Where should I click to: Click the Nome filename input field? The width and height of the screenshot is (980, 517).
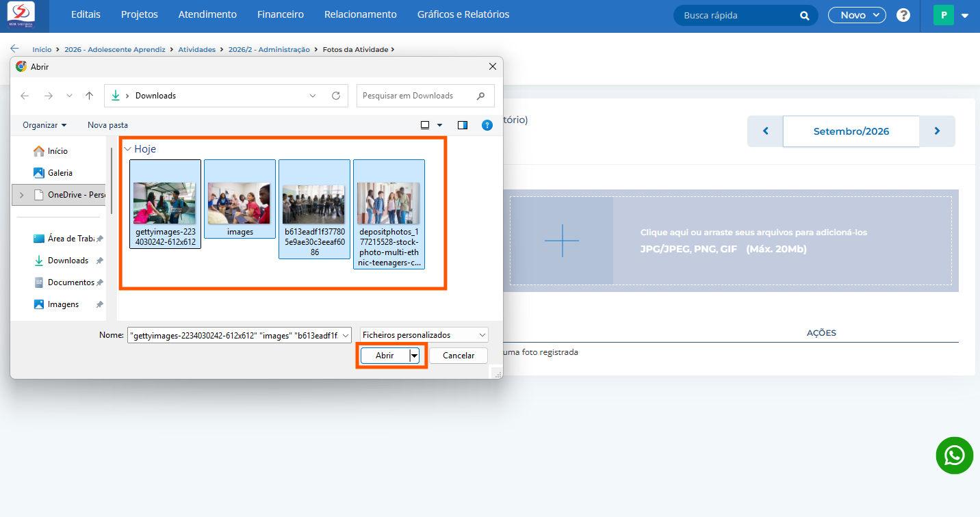(x=240, y=335)
